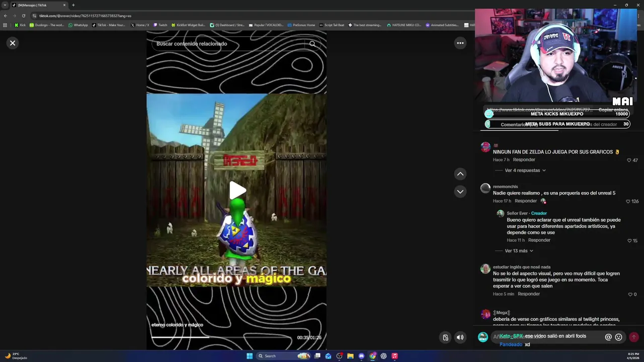Reply to Señor Ever creator comment

[x=539, y=240]
